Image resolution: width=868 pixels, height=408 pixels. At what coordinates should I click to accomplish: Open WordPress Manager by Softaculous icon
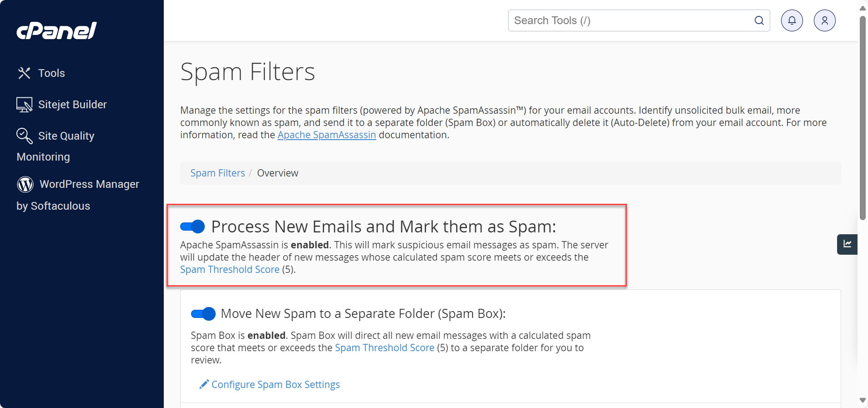25,184
